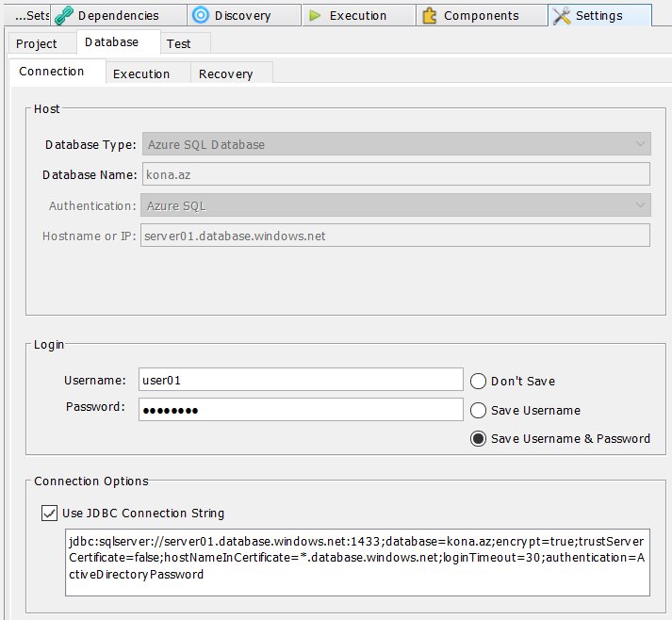672x620 pixels.
Task: Click the Host group title
Action: [x=47, y=109]
